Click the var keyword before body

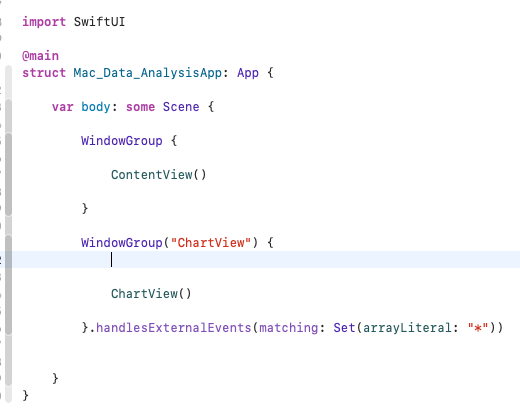pyautogui.click(x=62, y=107)
